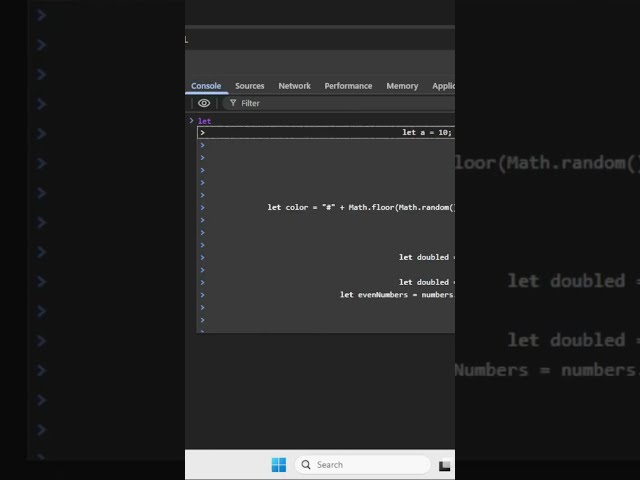Click the chevron beside the 'let evenNumbers' suggestion
This screenshot has width=640, height=480.
[x=202, y=295]
